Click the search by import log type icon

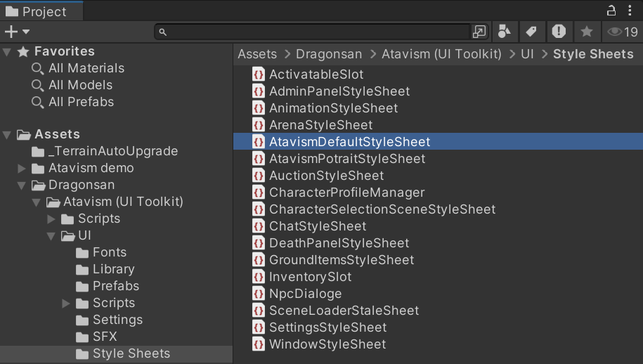pos(559,32)
